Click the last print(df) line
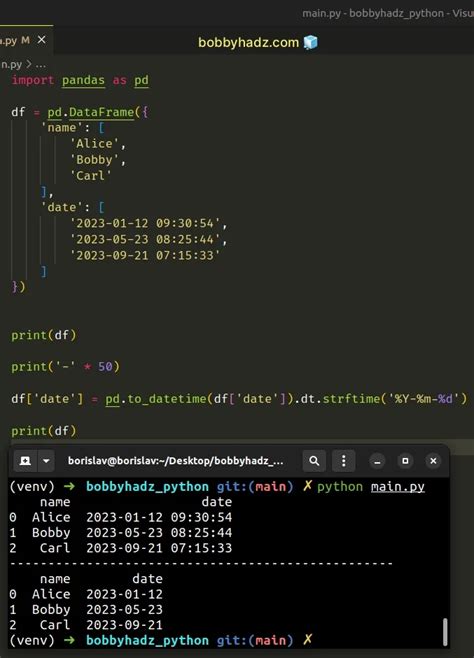474x658 pixels. coord(44,431)
